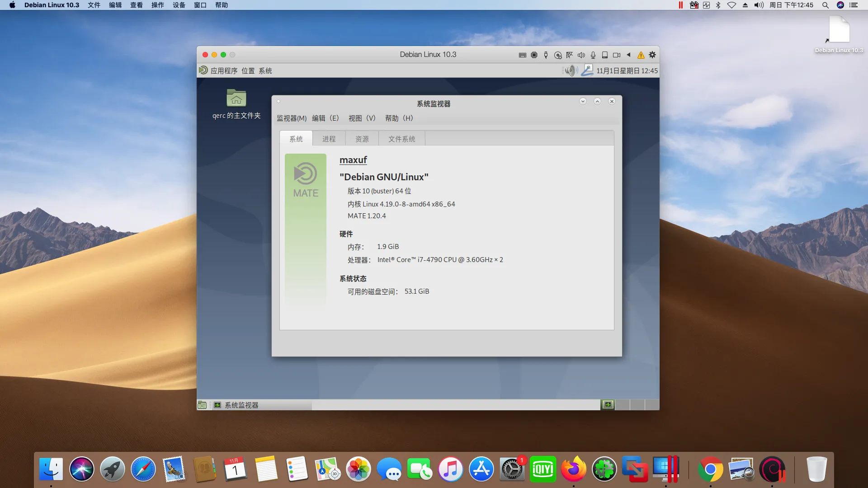The image size is (868, 488).
Task: Open the macOS 查看 menu
Action: point(137,5)
